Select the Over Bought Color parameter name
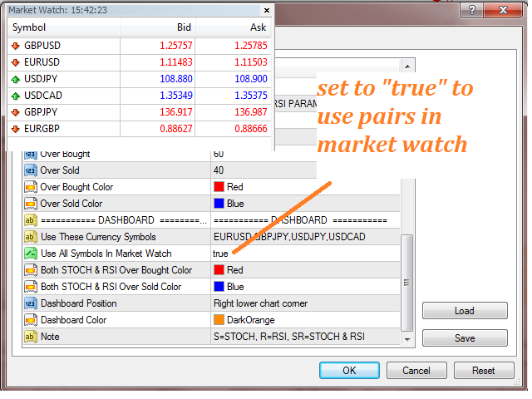532x399 pixels. [x=76, y=187]
